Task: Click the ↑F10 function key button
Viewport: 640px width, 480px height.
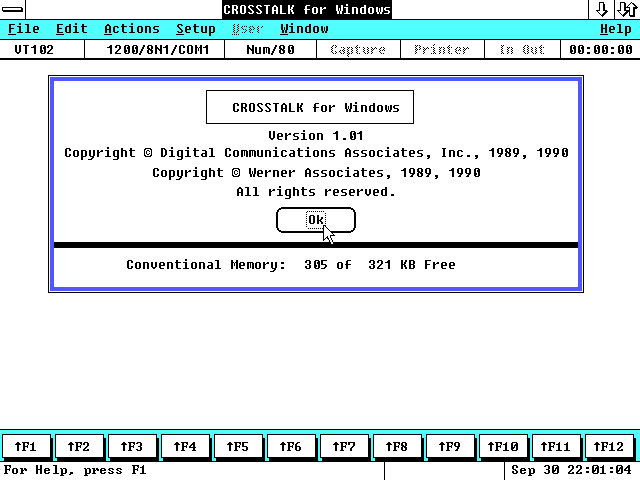Action: (x=504, y=446)
